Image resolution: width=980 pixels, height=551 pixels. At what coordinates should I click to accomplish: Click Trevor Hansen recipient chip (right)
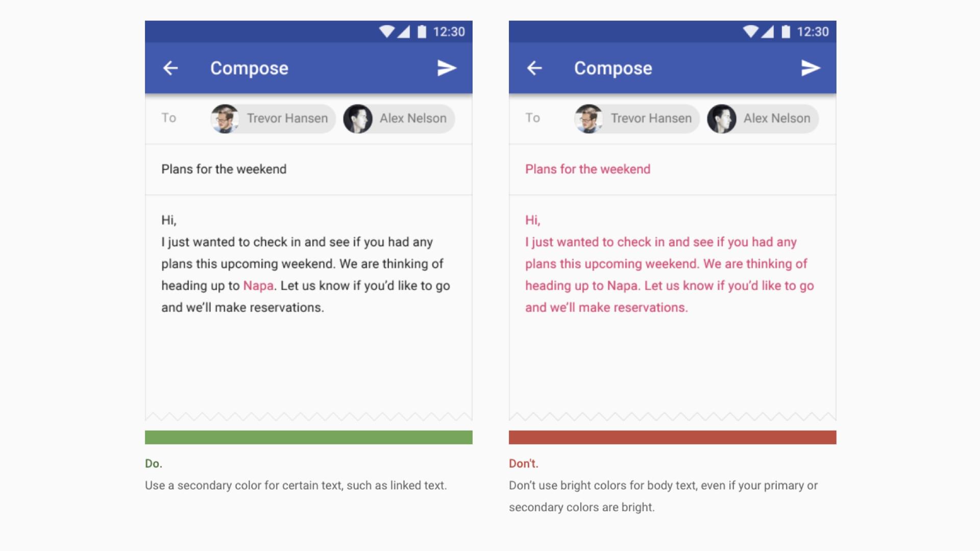coord(633,118)
